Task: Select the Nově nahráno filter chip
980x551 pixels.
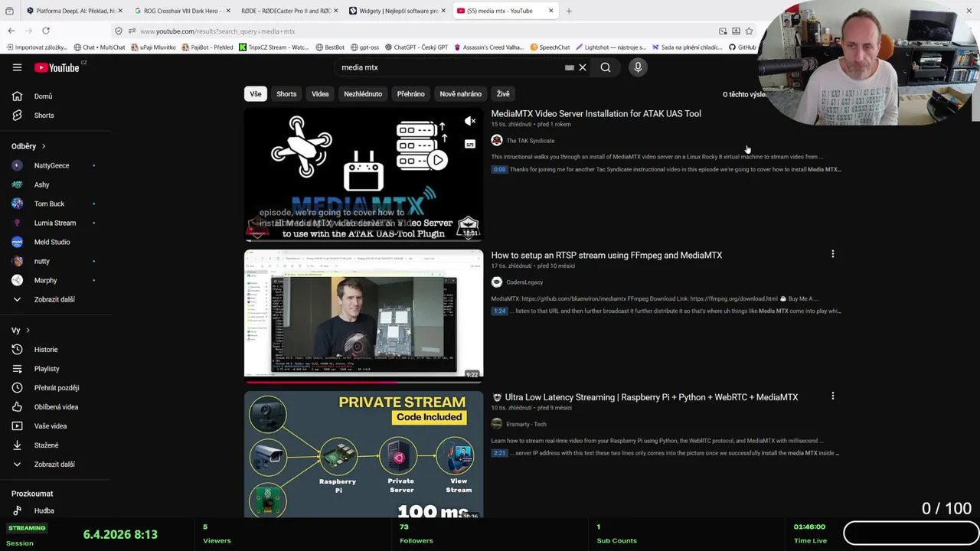Action: coord(460,94)
